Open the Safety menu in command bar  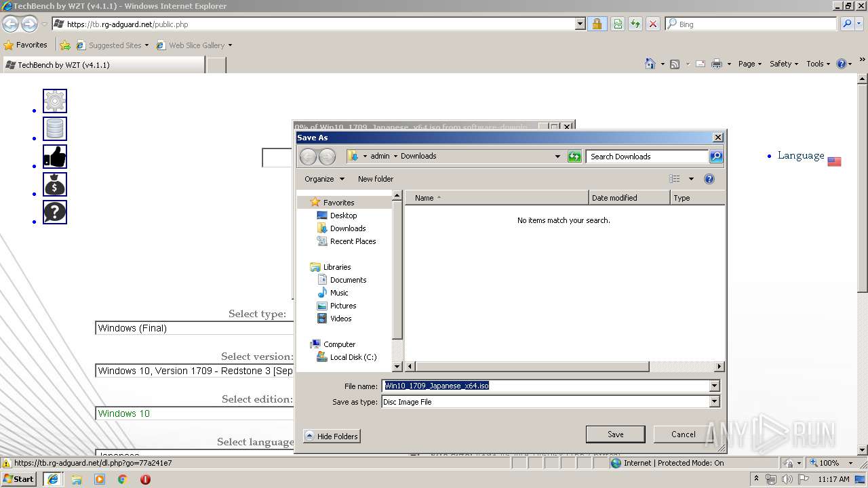784,64
